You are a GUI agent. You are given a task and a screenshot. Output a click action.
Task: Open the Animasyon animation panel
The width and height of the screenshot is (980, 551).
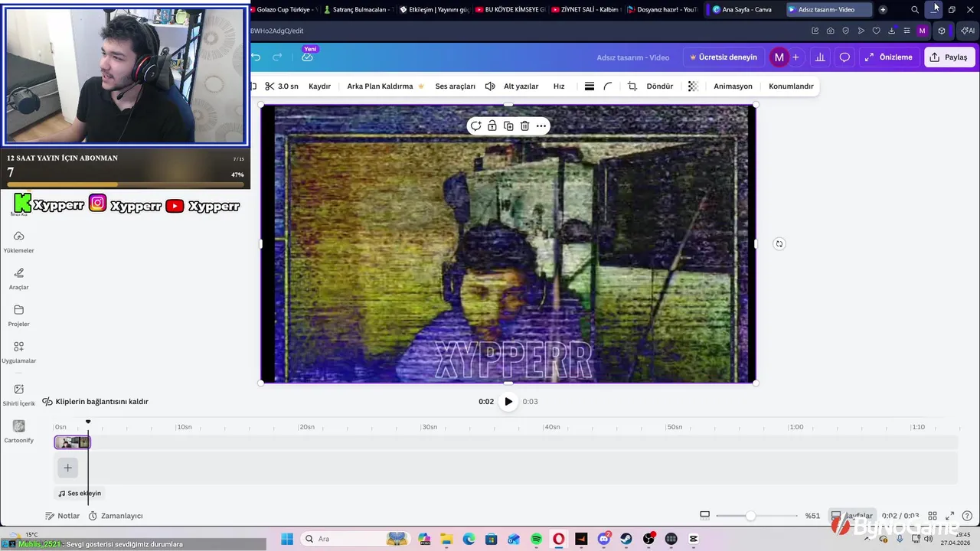[733, 86]
